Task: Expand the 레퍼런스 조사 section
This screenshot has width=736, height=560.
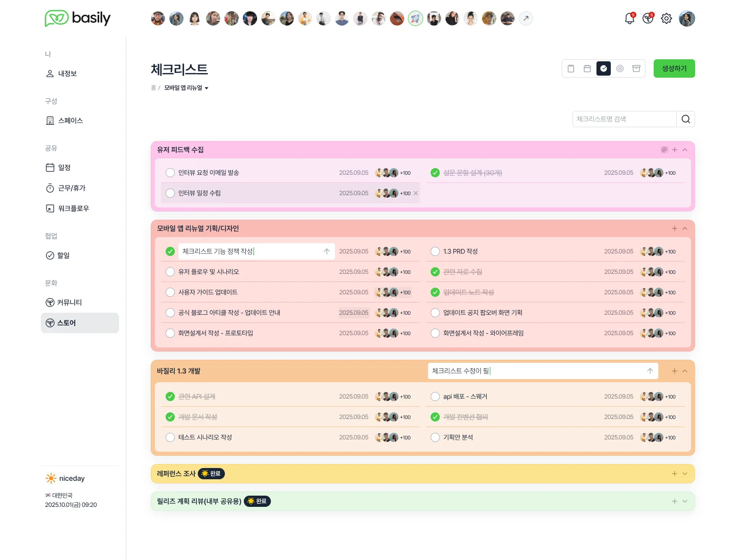Action: tap(685, 474)
